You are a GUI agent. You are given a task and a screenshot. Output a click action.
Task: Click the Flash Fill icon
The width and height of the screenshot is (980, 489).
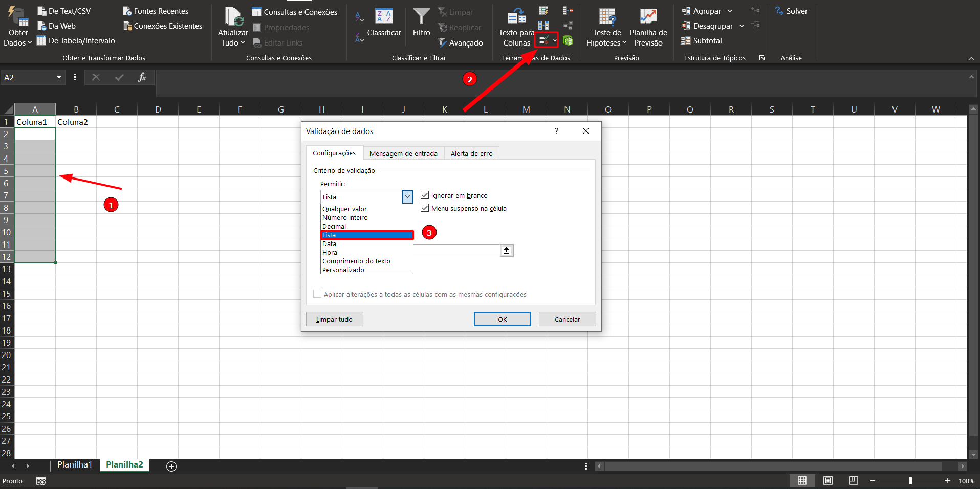pyautogui.click(x=543, y=11)
